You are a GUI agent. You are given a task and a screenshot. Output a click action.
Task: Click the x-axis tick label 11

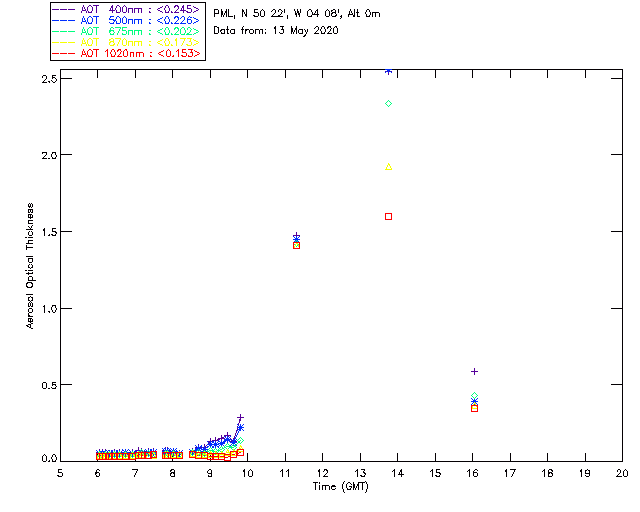tap(285, 473)
